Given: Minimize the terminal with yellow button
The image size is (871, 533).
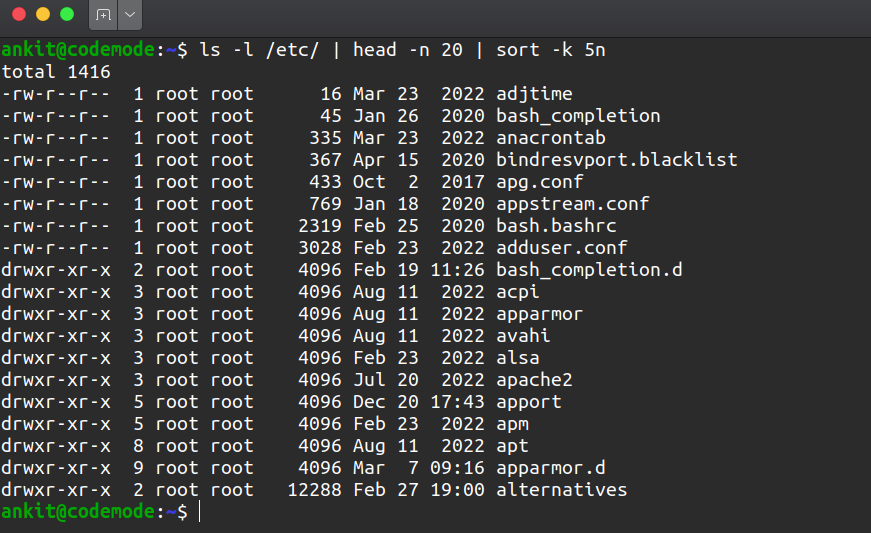Looking at the screenshot, I should 43,14.
